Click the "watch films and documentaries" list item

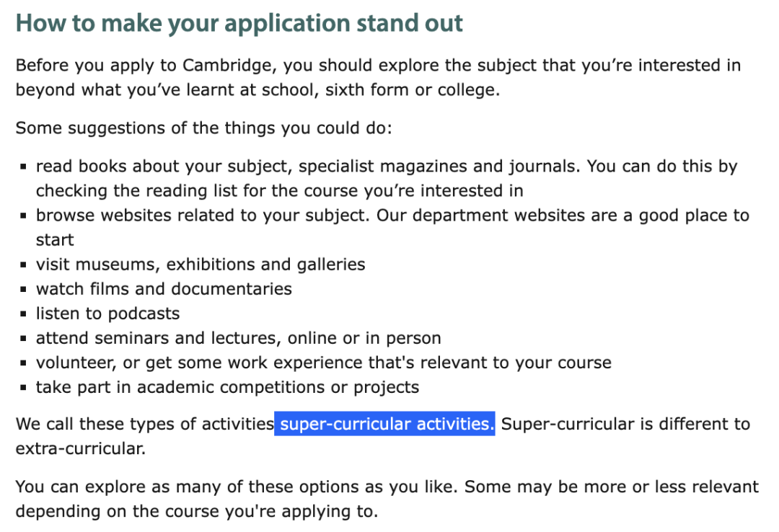[x=164, y=288]
